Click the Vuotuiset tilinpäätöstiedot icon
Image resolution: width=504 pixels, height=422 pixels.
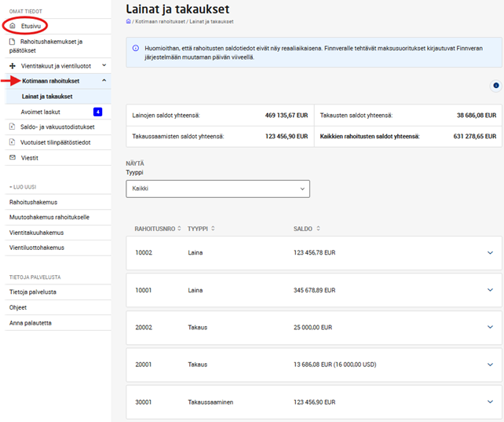[x=12, y=142]
